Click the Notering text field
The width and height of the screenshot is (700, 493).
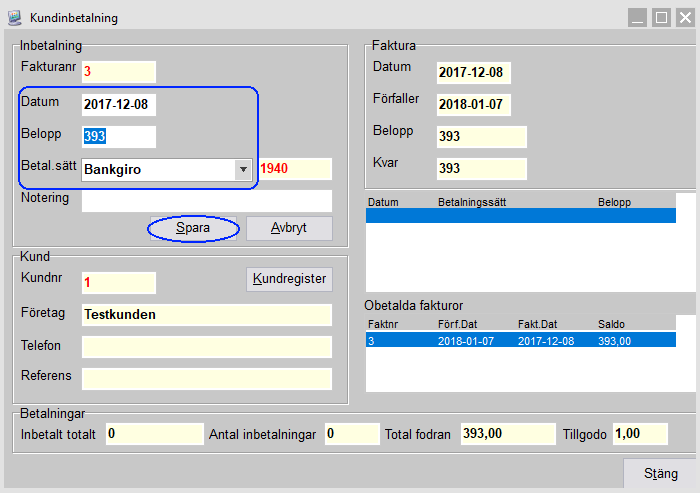pos(206,201)
